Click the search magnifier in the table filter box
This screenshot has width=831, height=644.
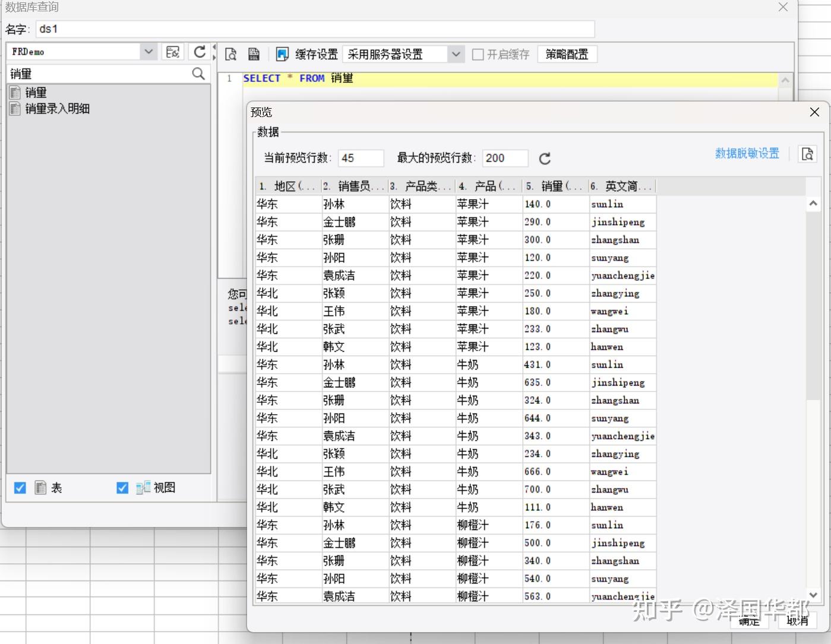(x=198, y=74)
